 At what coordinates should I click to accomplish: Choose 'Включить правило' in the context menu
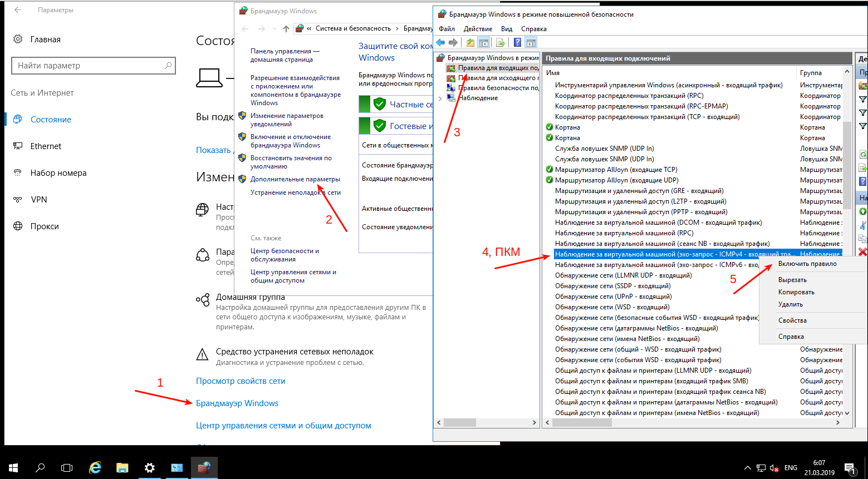click(x=807, y=264)
